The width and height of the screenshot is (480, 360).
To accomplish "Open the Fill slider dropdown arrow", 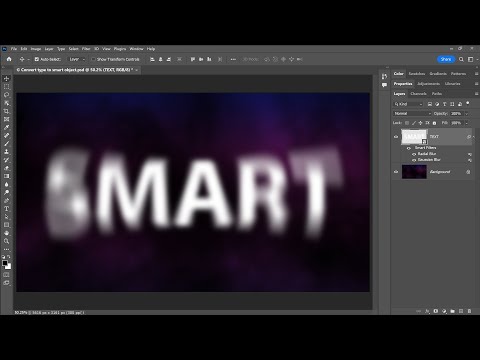I will click(x=467, y=123).
